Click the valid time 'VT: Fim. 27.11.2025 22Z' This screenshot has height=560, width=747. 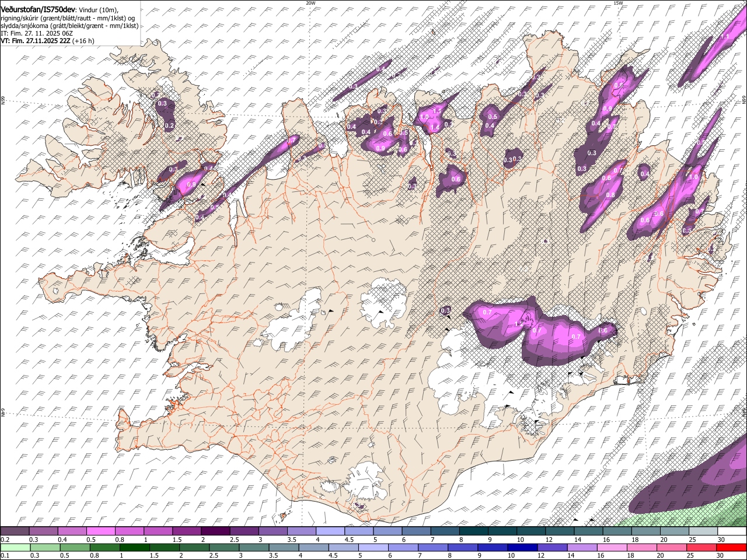(35, 41)
